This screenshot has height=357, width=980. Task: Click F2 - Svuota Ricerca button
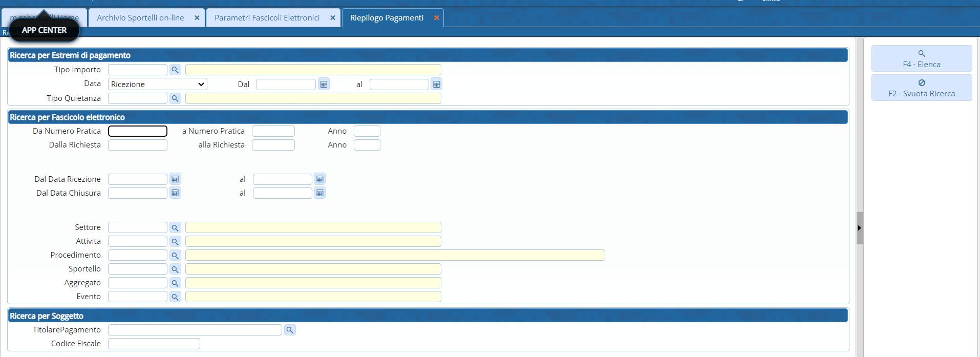pos(921,88)
